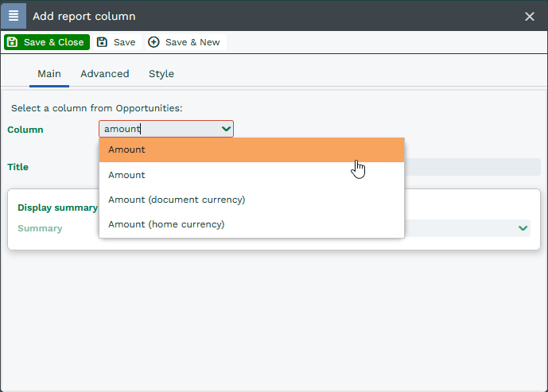548x392 pixels.
Task: Collapse the Column dropdown using its chevron
Action: pyautogui.click(x=226, y=129)
